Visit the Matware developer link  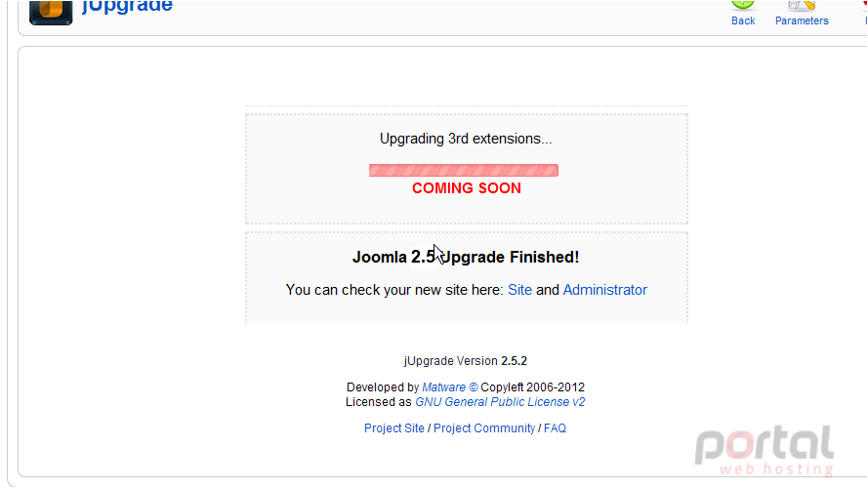point(444,387)
